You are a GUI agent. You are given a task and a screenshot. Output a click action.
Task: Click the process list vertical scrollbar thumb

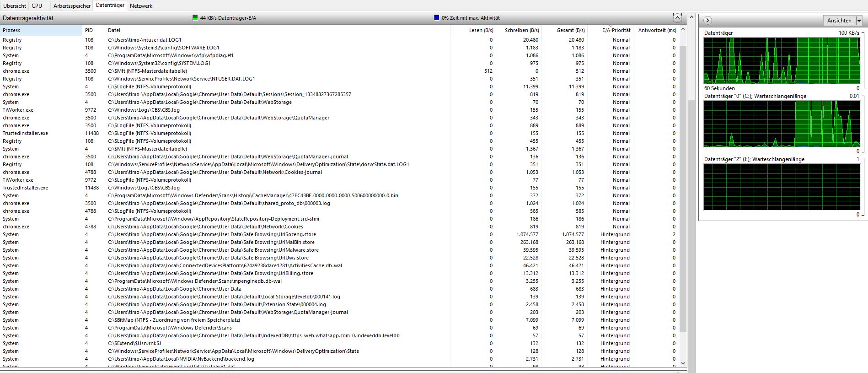(x=683, y=189)
